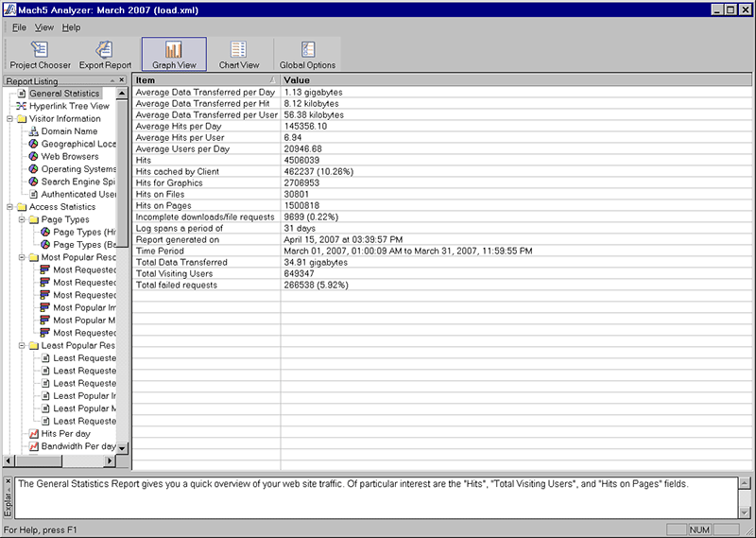Select Web Browsers pie chart icon

(x=33, y=156)
